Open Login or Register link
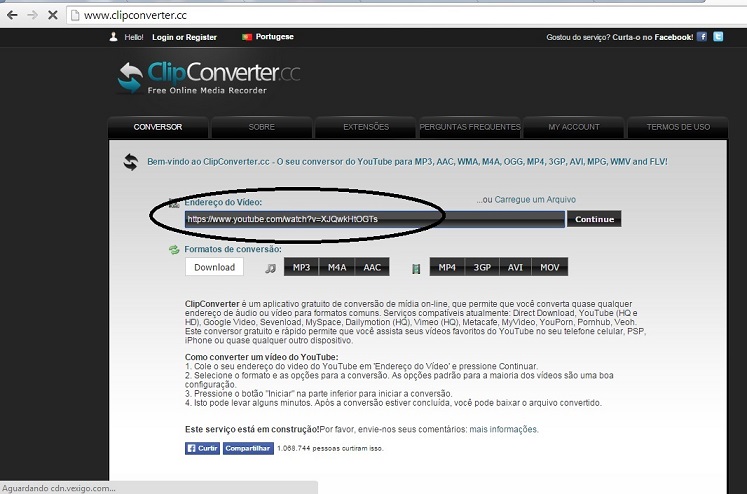Image resolution: width=747 pixels, height=494 pixels. (184, 37)
